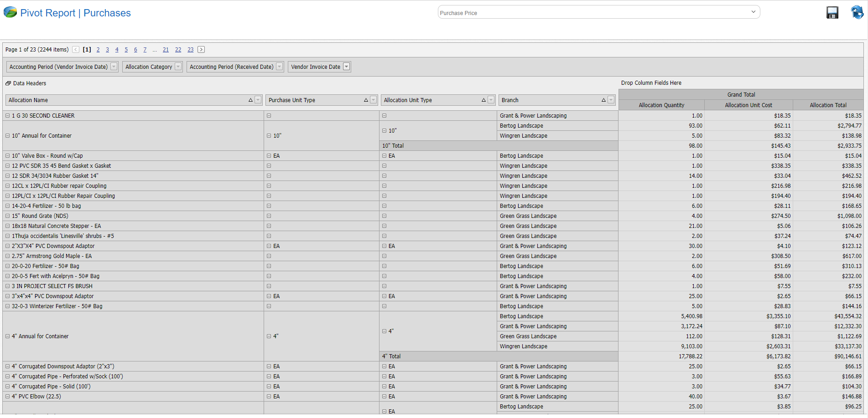
Task: Collapse the 4" purchase unit type group
Action: (269, 336)
